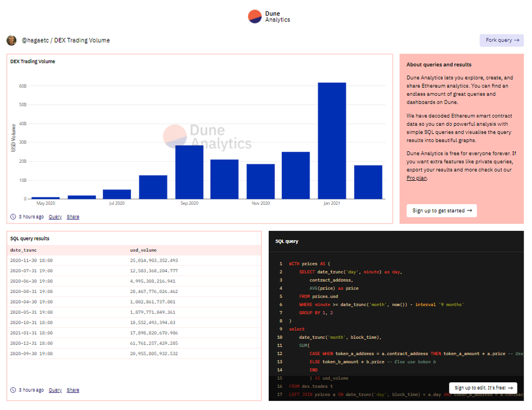Click the value 1,879,771,049.361
The height and width of the screenshot is (410, 532).
153,312
